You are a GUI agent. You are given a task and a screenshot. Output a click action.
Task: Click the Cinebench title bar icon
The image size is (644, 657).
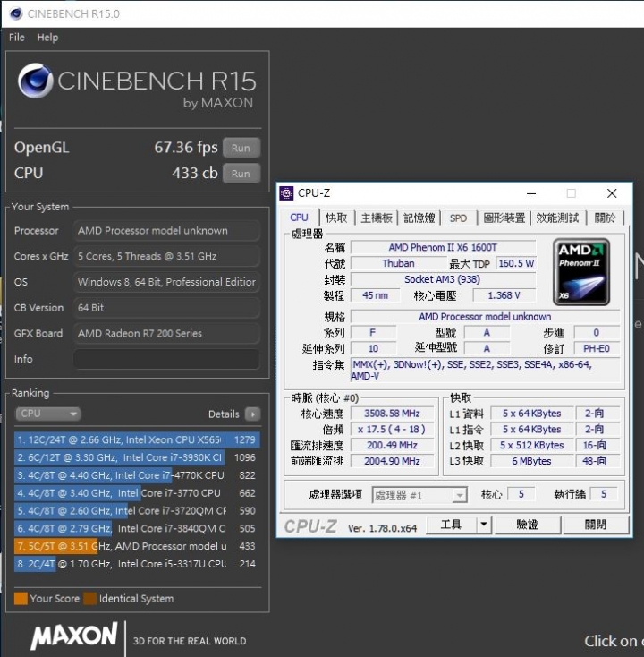pyautogui.click(x=16, y=13)
